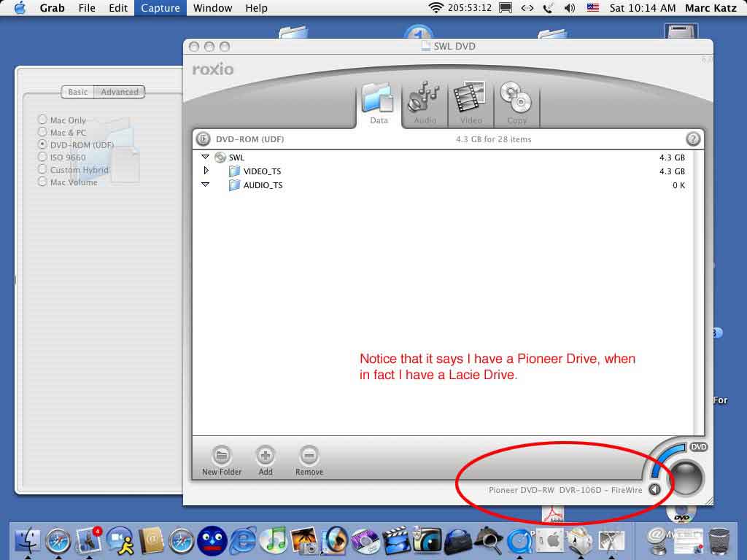Open Mail with the unread badge in Dock
Image resolution: width=747 pixels, height=560 pixels.
[x=88, y=541]
